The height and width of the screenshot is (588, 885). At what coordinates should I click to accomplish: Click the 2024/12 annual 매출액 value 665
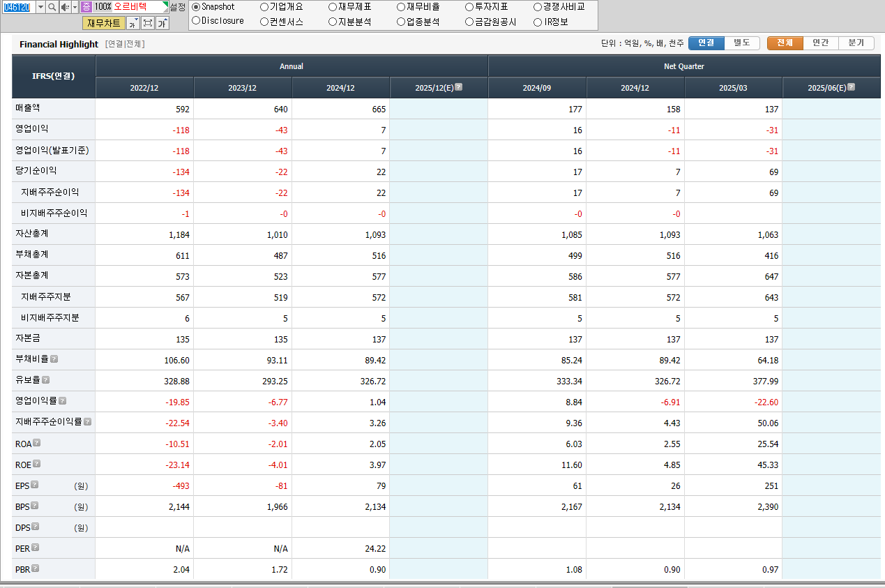[379, 110]
